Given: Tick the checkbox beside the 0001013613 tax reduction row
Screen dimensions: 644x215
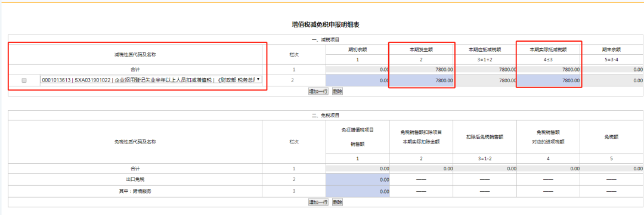Looking at the screenshot, I should coord(24,80).
